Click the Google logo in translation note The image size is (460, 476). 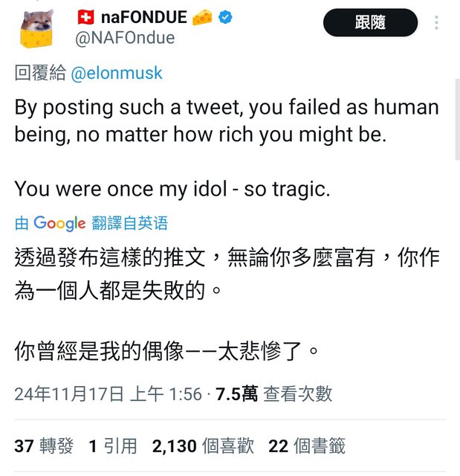[59, 224]
